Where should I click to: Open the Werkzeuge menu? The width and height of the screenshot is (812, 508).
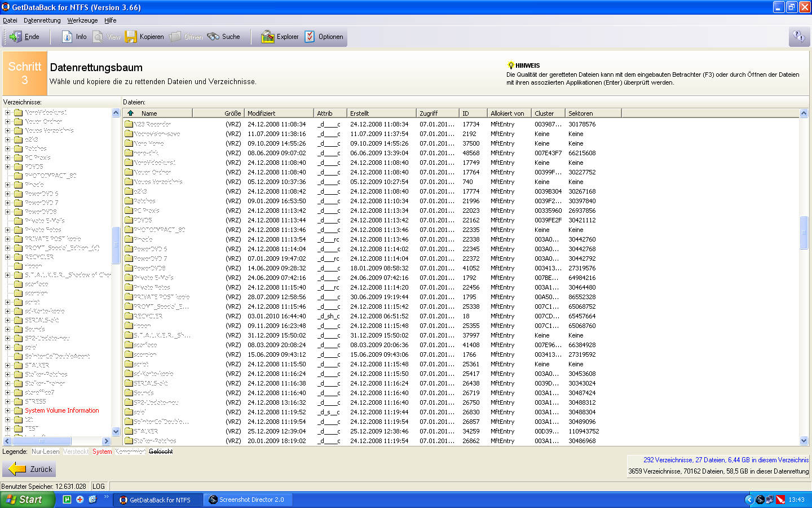tap(82, 20)
